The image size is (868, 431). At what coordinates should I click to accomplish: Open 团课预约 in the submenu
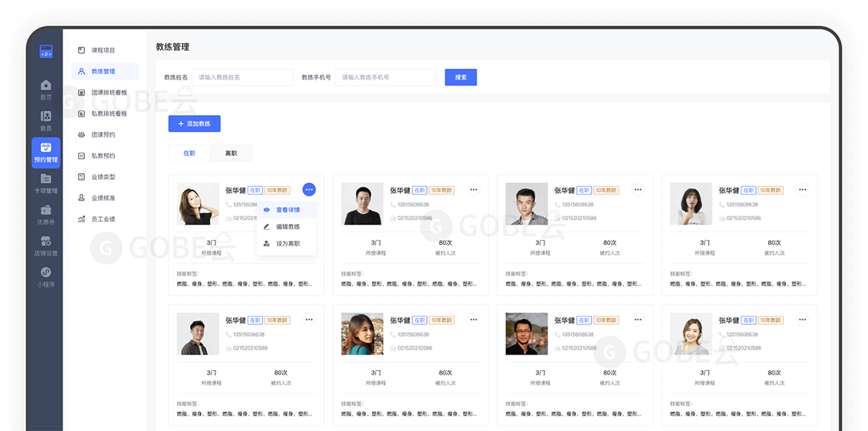pos(104,134)
